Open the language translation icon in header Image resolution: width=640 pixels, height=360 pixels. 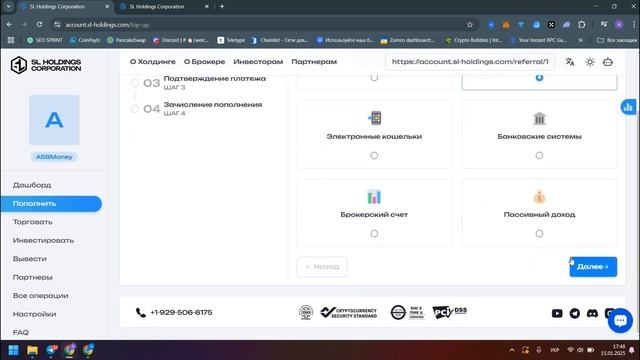tap(570, 62)
